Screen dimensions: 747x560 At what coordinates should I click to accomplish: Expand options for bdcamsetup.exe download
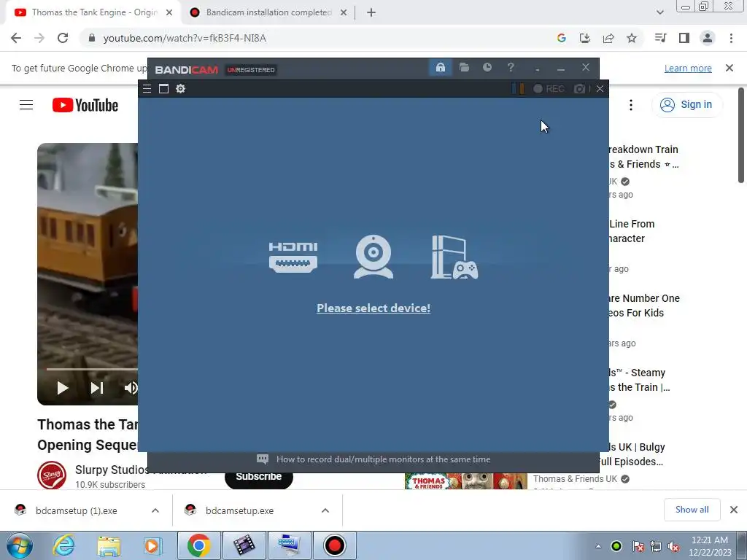(x=325, y=510)
